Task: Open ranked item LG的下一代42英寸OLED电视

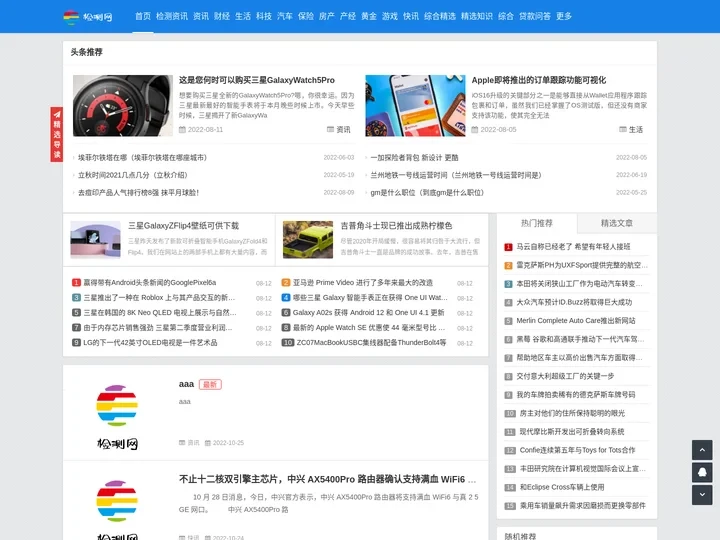Action: coord(150,343)
